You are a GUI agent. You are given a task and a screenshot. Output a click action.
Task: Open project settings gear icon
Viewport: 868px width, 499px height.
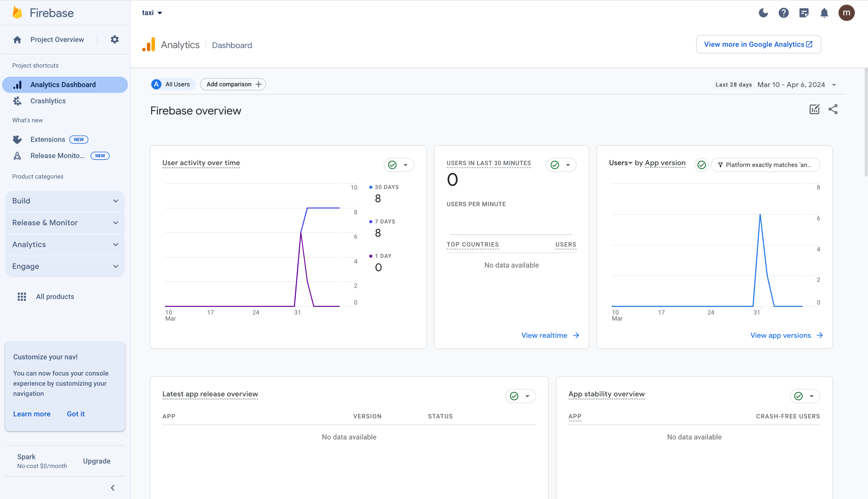(x=115, y=39)
